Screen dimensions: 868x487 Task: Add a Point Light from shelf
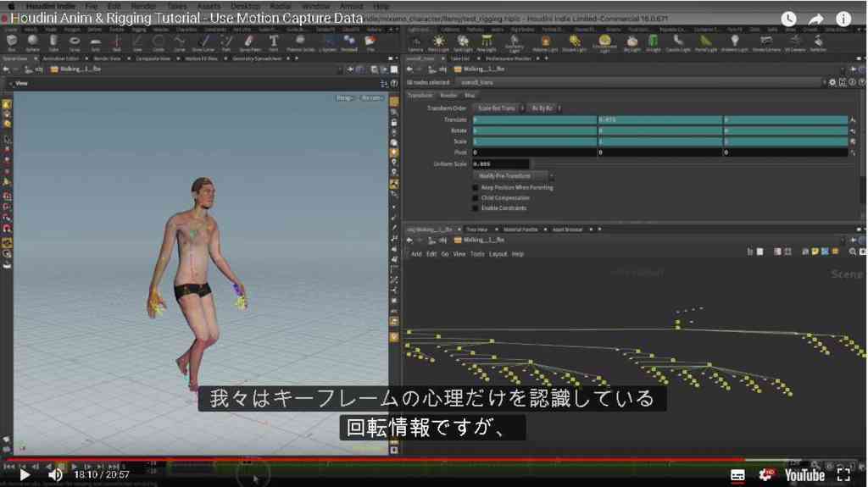click(438, 42)
